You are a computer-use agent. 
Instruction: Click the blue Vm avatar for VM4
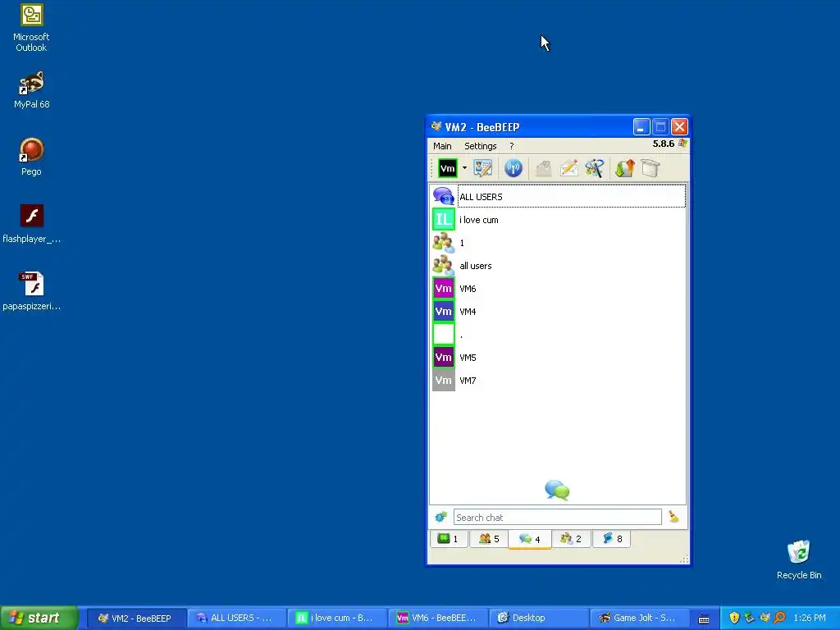(444, 312)
